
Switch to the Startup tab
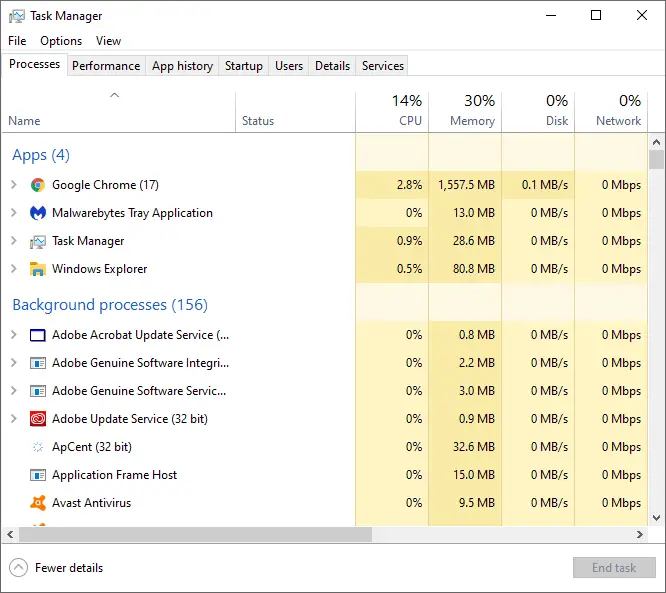[243, 66]
